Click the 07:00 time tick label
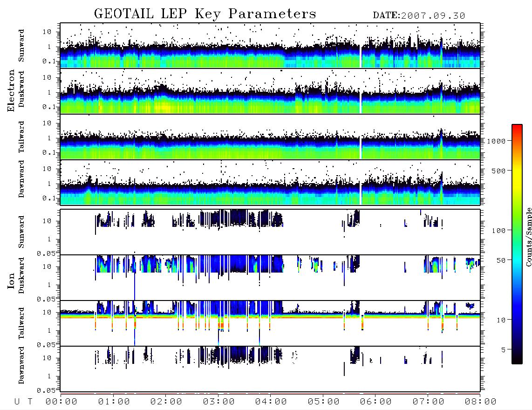 [429, 402]
